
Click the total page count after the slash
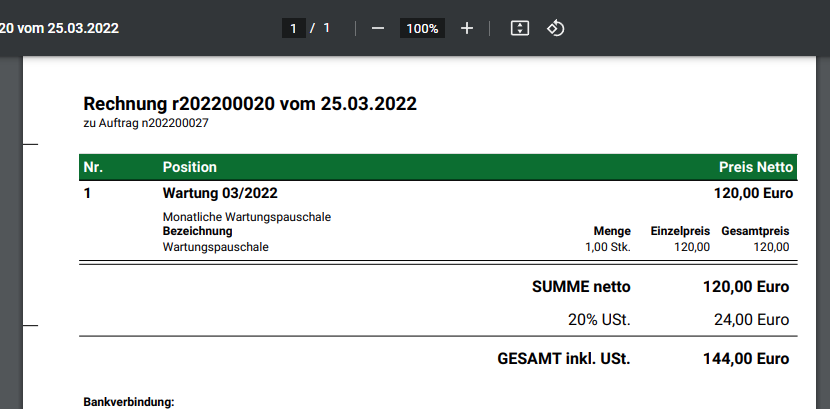point(326,28)
